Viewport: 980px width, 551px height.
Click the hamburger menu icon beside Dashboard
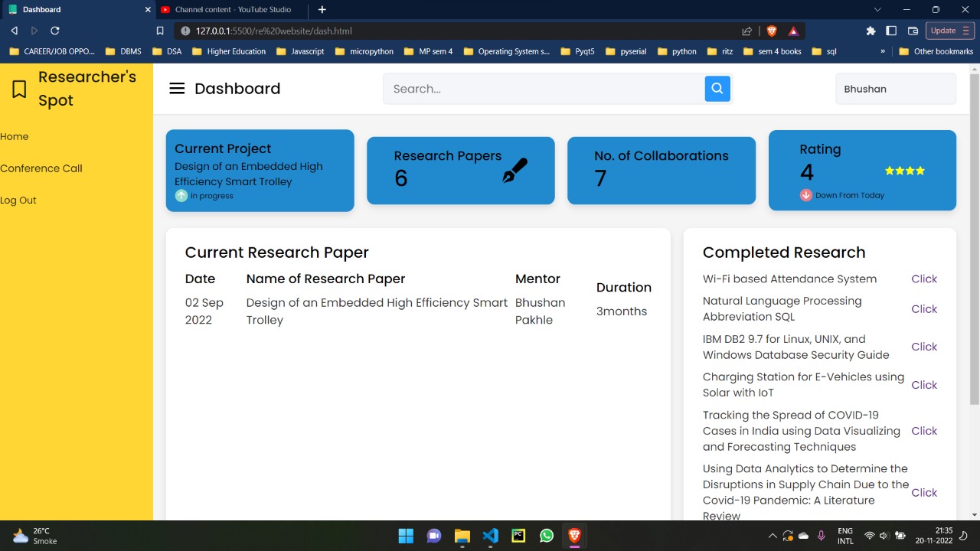coord(177,88)
